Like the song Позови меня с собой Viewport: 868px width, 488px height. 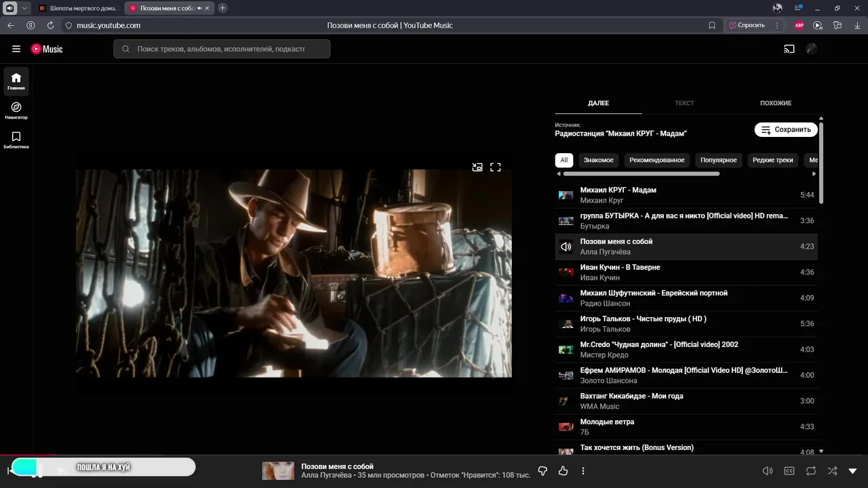563,471
